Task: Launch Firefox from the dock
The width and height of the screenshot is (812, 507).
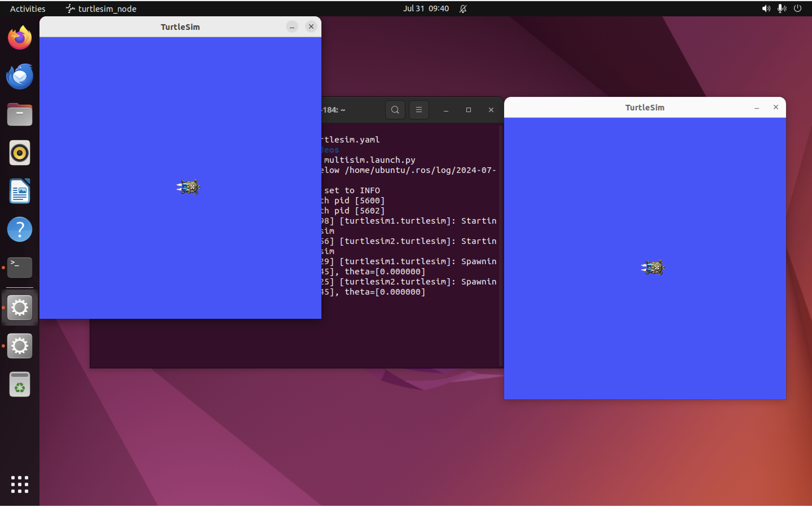Action: [x=19, y=37]
